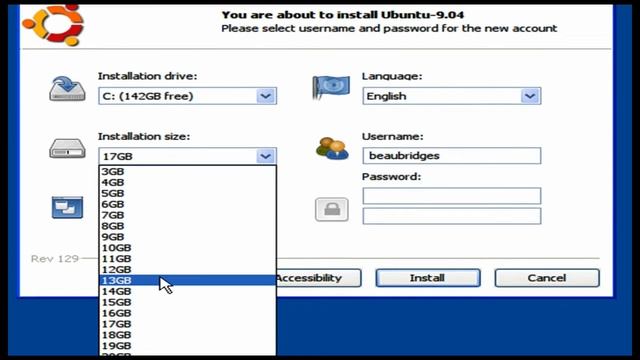Screen dimensions: 640x360
Task: Choose 4GB installation size
Action: [x=187, y=182]
